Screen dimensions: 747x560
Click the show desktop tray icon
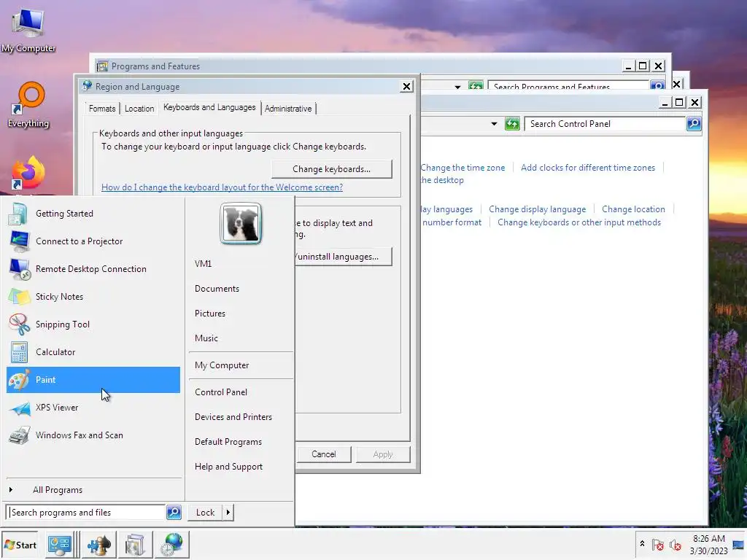click(739, 545)
